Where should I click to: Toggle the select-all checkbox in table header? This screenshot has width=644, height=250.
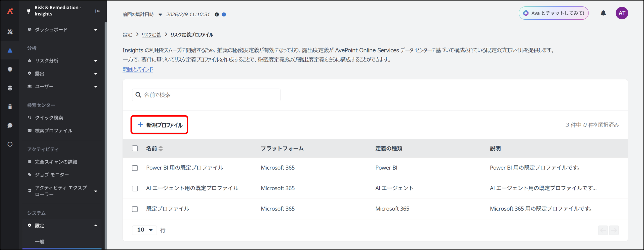pos(135,148)
